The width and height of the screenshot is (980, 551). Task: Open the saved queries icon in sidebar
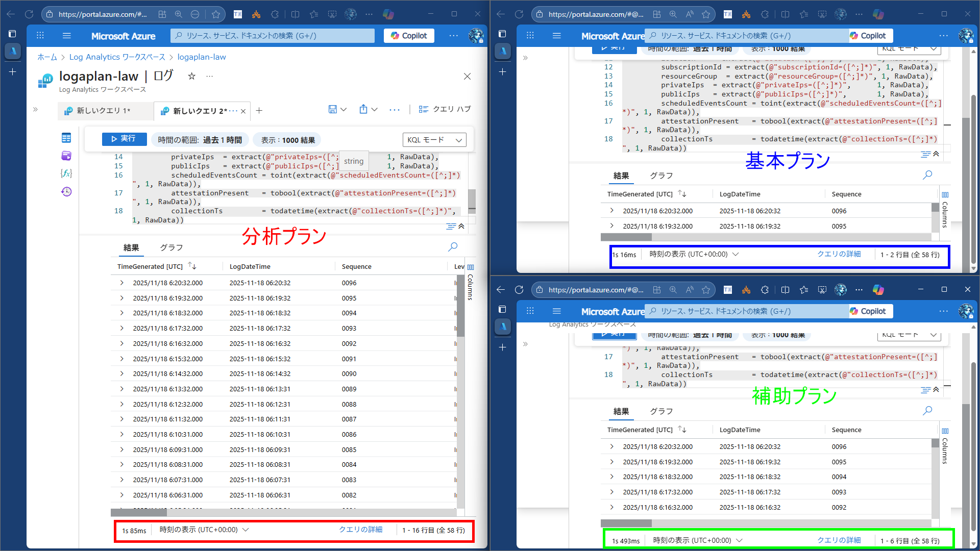point(66,156)
